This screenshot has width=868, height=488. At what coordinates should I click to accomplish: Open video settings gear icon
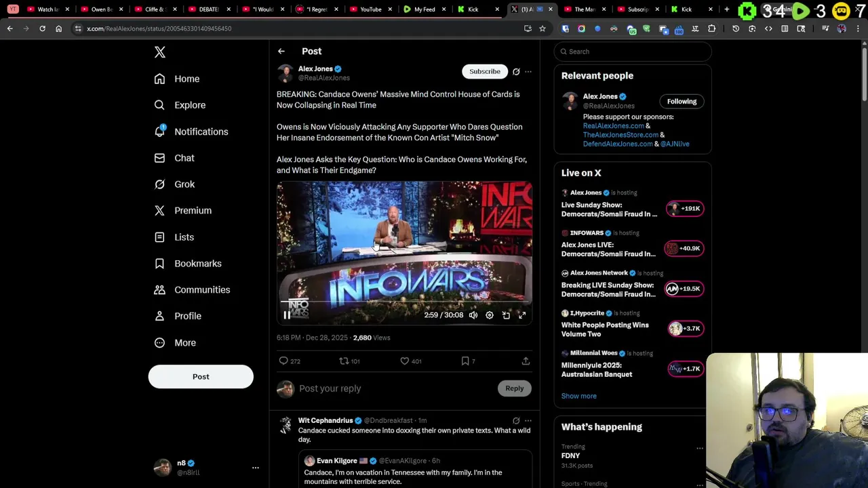tap(490, 315)
